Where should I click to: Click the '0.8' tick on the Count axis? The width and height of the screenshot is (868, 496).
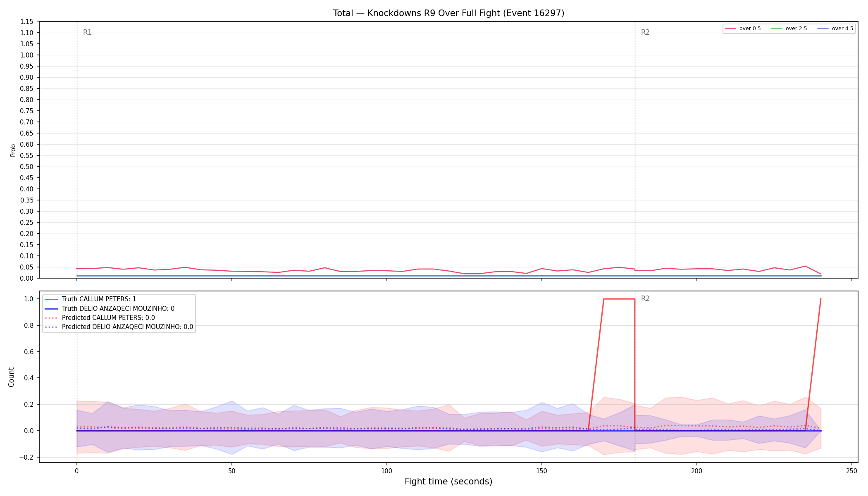point(29,325)
